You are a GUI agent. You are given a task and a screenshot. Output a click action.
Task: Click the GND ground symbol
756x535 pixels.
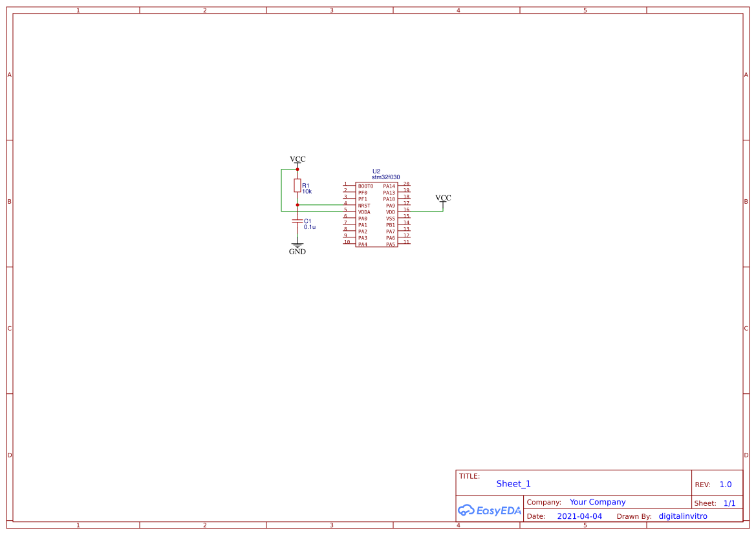click(x=297, y=246)
